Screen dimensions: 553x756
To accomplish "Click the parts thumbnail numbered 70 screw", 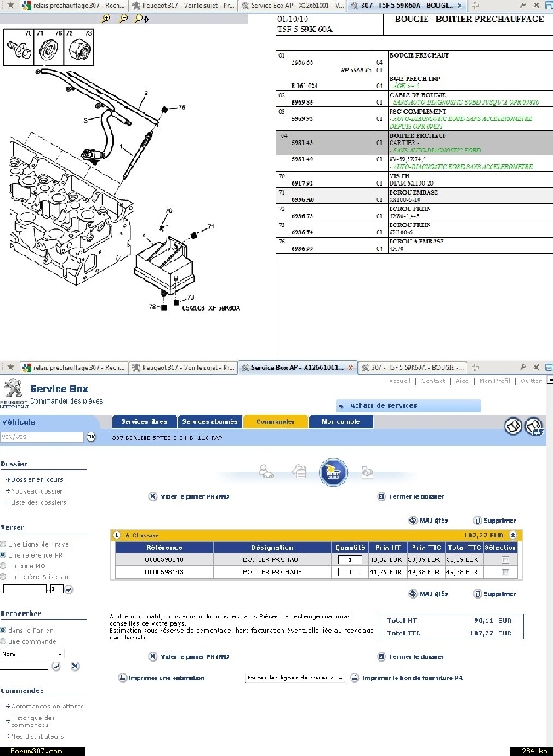I will [x=19, y=48].
